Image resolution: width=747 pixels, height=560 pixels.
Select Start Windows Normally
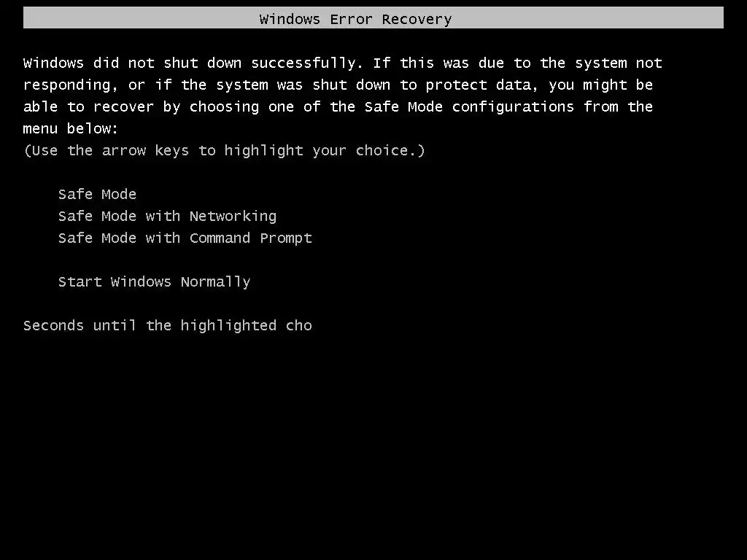point(155,282)
